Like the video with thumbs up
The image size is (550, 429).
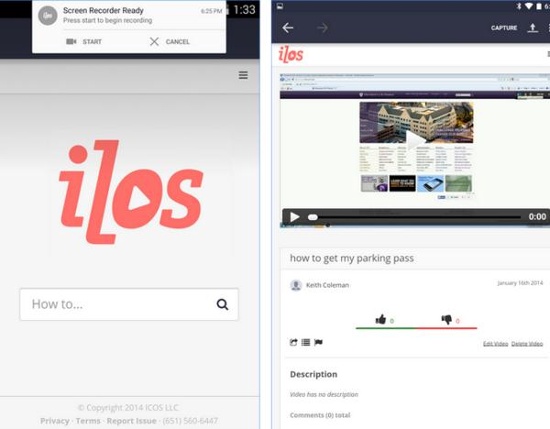pyautogui.click(x=381, y=320)
